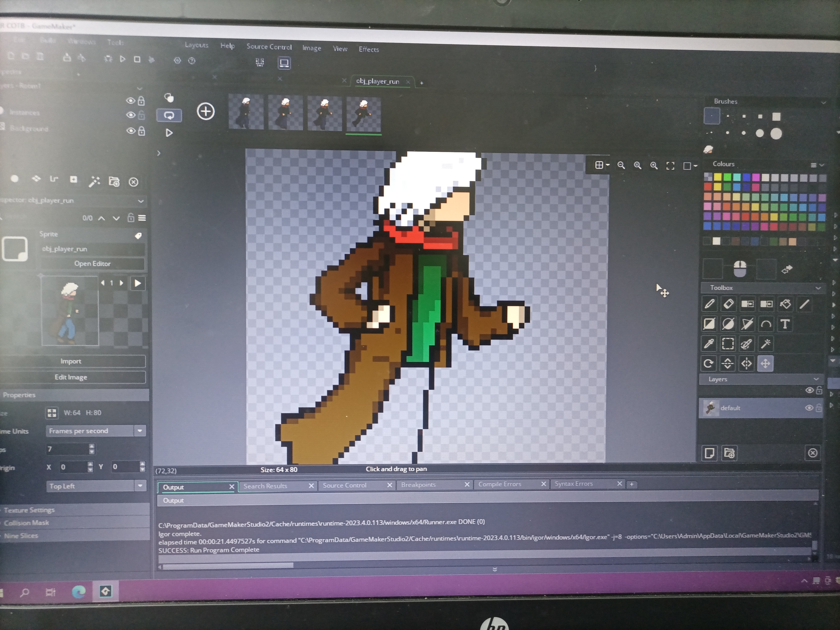
Task: Open the View menu
Action: (340, 49)
